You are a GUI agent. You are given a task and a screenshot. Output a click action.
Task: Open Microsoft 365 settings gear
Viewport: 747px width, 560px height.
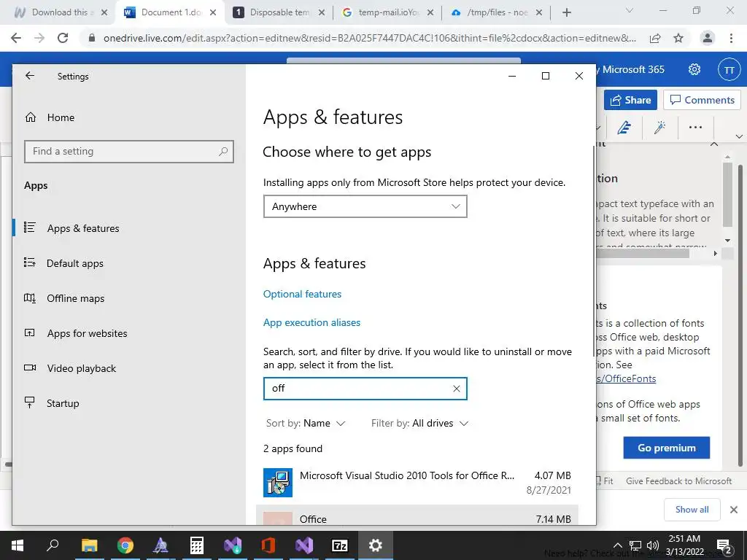coord(694,69)
